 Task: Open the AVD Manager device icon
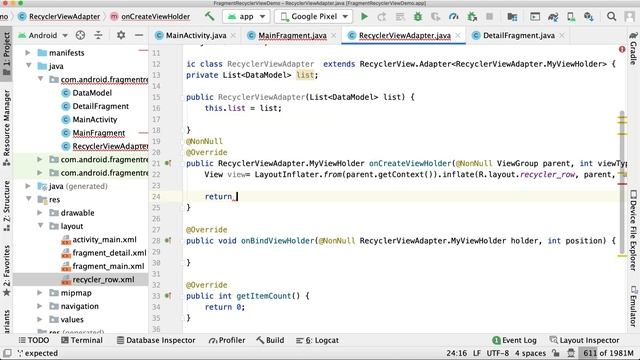point(571,16)
